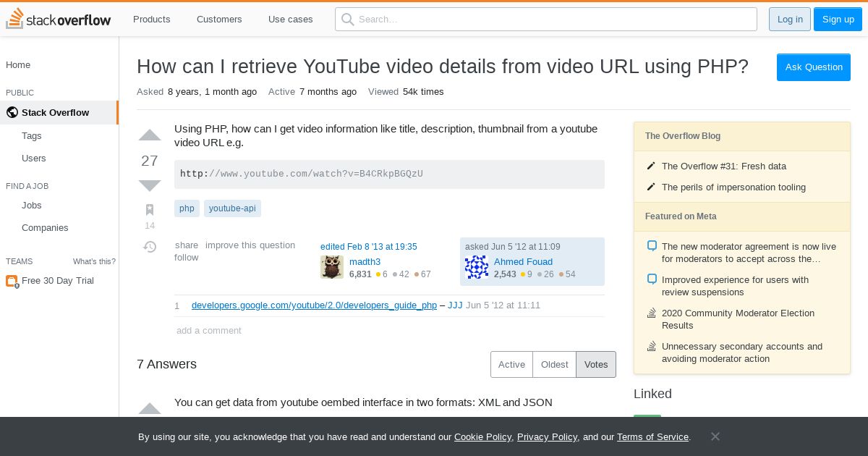Click the YouTube URL code block
The height and width of the screenshot is (456, 868).
389,174
